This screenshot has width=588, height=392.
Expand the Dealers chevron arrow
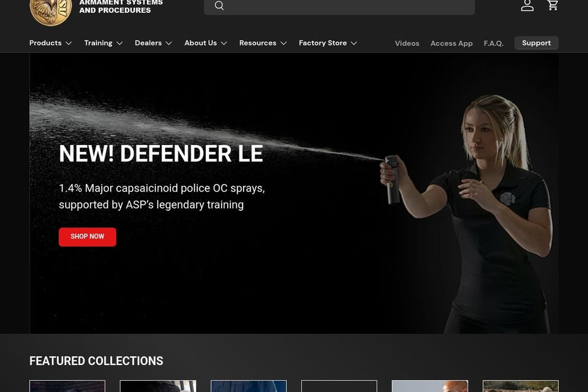[x=169, y=43]
